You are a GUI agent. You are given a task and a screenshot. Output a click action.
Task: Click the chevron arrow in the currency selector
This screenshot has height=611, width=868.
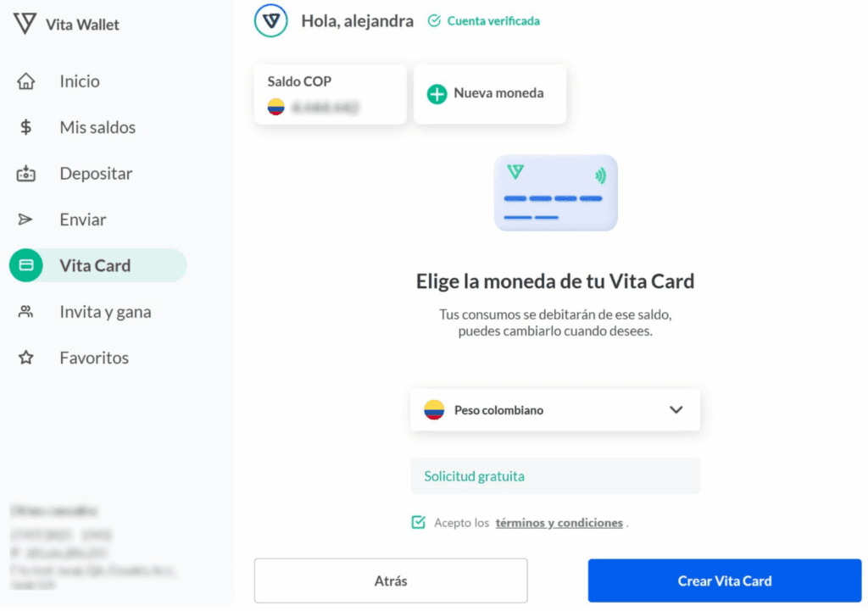click(676, 410)
